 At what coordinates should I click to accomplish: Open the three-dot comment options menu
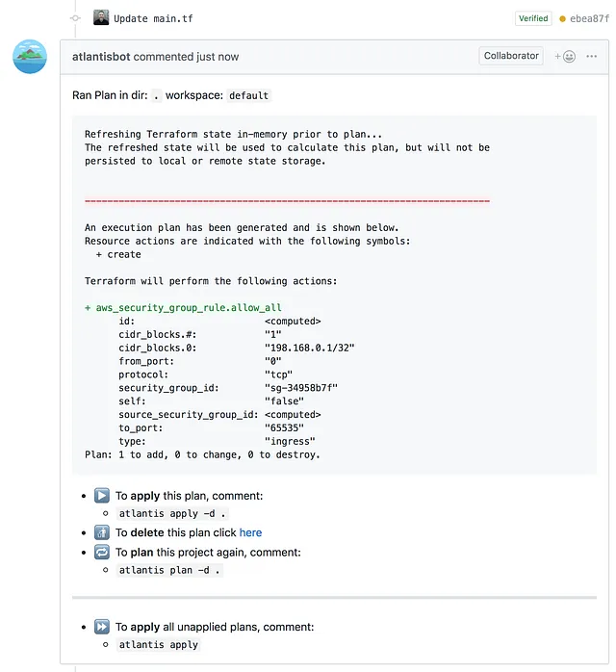tap(591, 56)
